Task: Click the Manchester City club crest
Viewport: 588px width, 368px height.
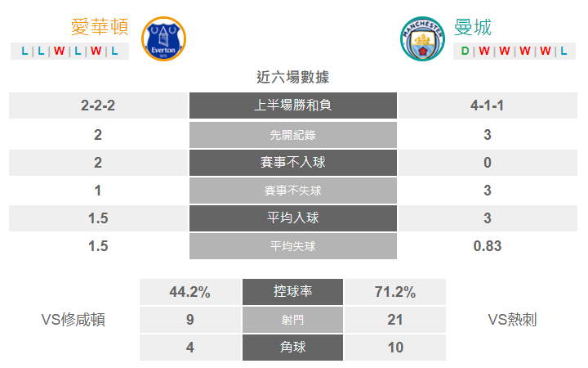Action: coord(423,38)
